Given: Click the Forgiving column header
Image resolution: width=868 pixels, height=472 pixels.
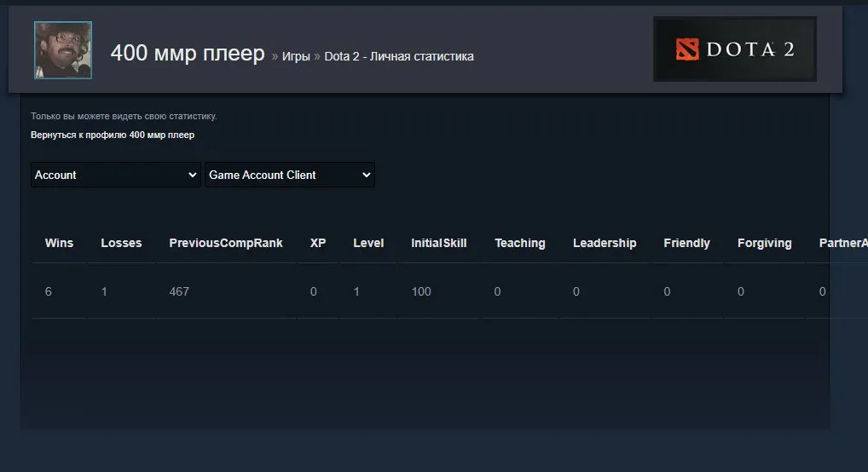Looking at the screenshot, I should click(x=765, y=243).
